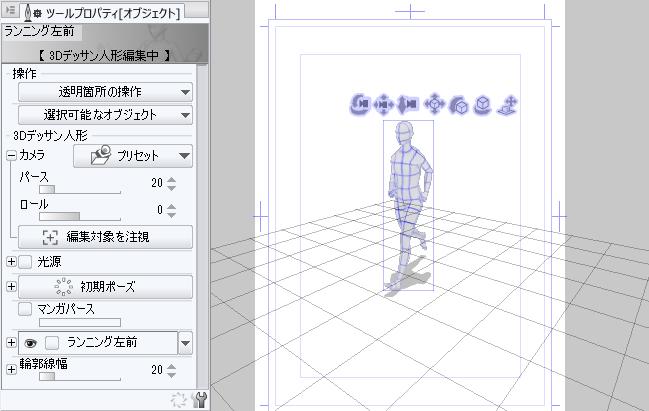Enable the マンガパース checkbox

click(25, 309)
